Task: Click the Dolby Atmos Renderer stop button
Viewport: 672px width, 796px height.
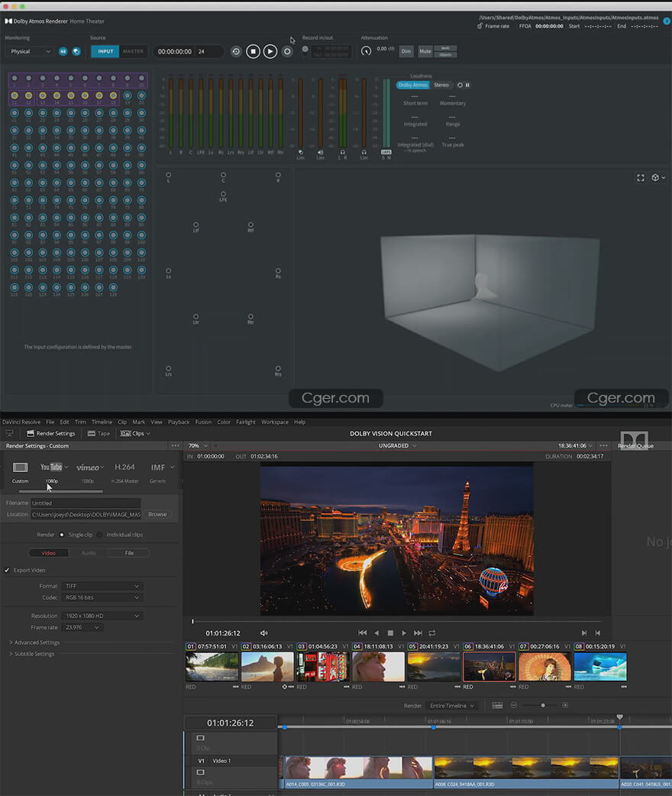Action: (x=253, y=51)
